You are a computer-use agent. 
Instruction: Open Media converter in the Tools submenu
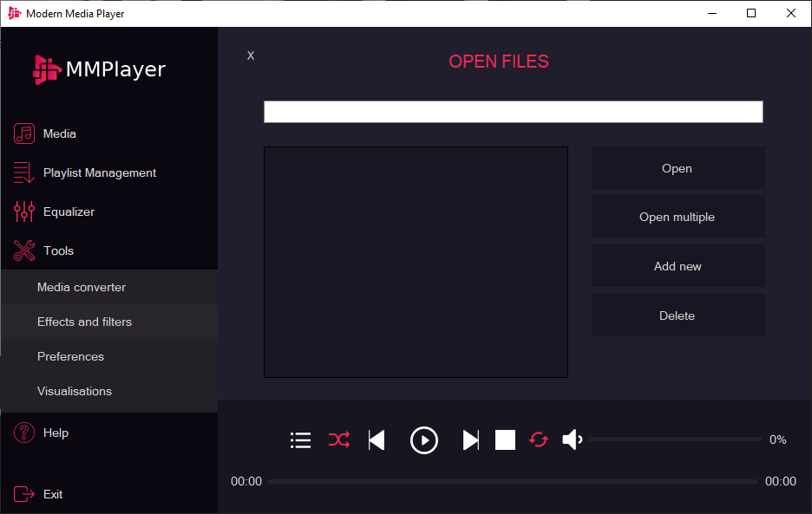pos(108,287)
